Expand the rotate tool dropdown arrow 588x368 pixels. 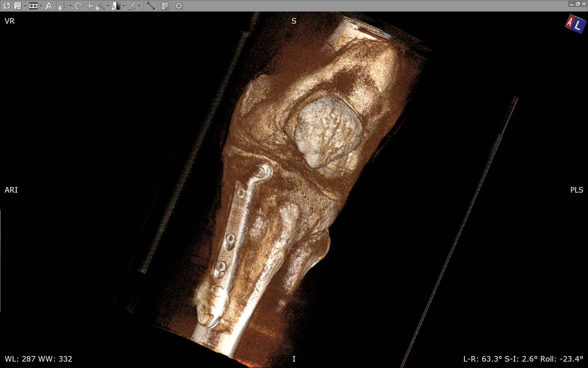(70, 6)
